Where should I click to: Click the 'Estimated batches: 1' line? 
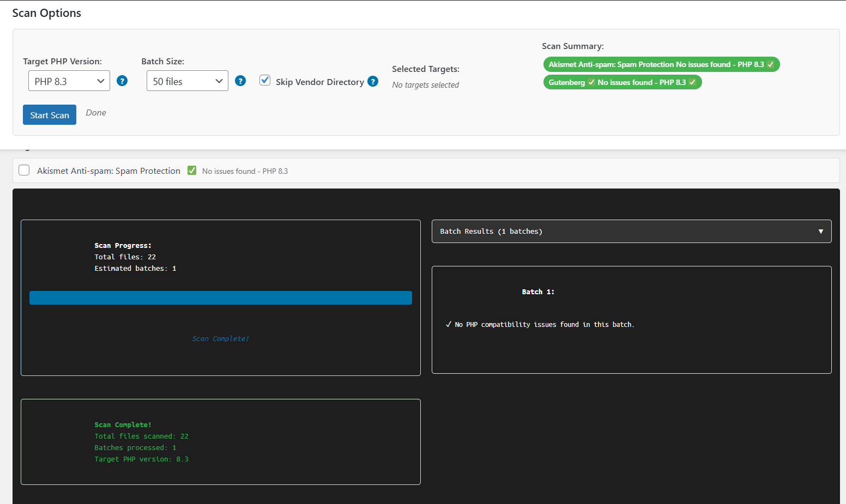coord(135,269)
